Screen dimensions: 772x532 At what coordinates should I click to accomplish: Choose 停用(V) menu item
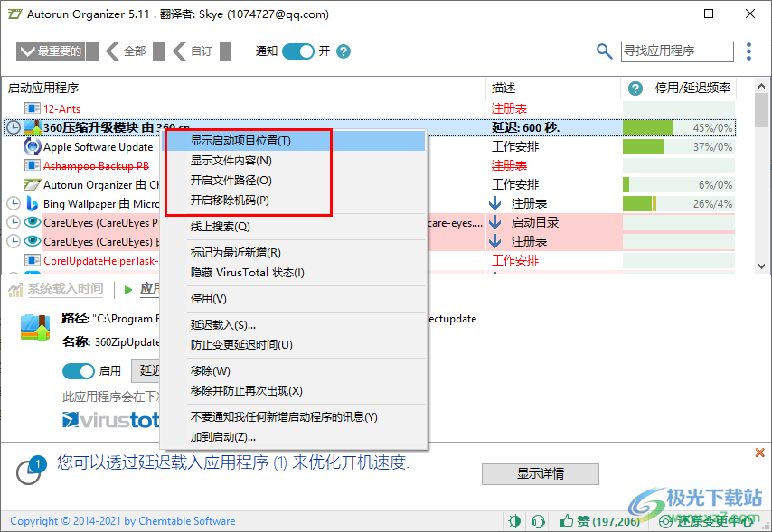click(294, 299)
